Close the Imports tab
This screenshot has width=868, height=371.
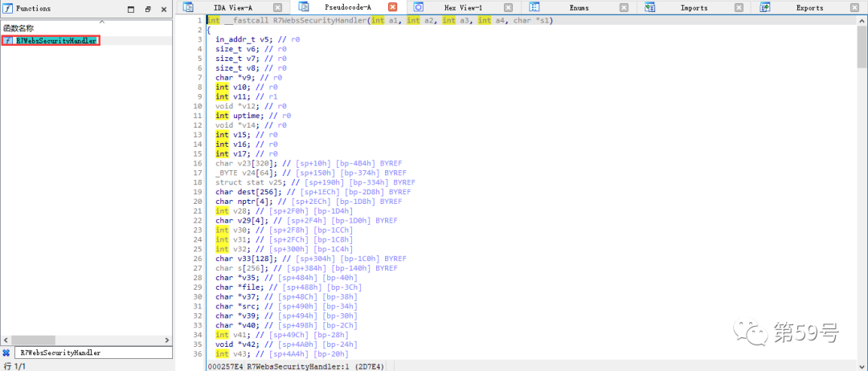point(739,8)
